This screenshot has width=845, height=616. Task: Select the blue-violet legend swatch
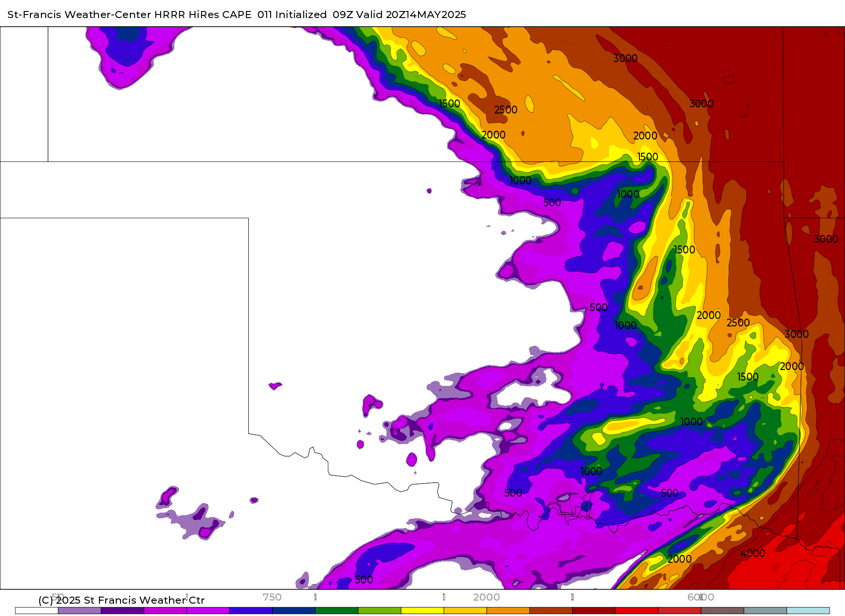point(251,611)
